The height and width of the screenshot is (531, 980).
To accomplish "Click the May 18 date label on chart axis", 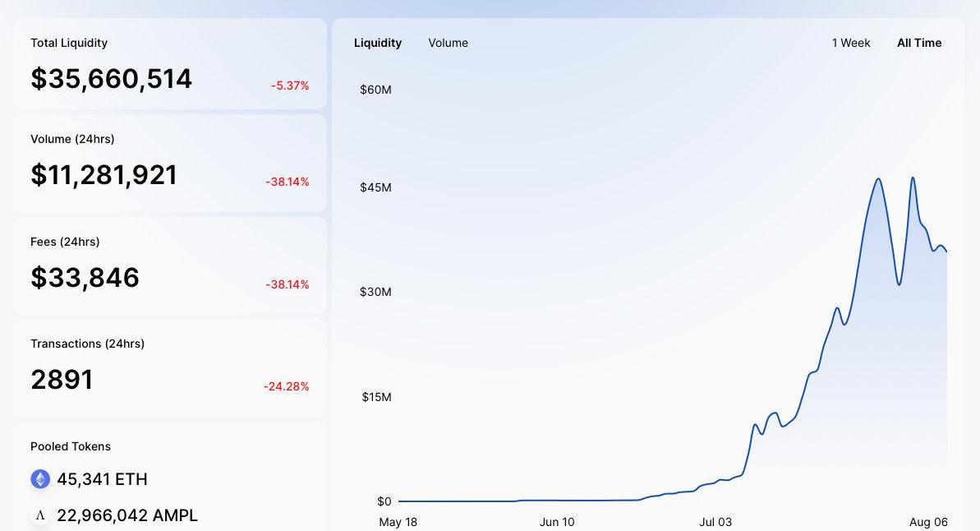I will [x=398, y=522].
